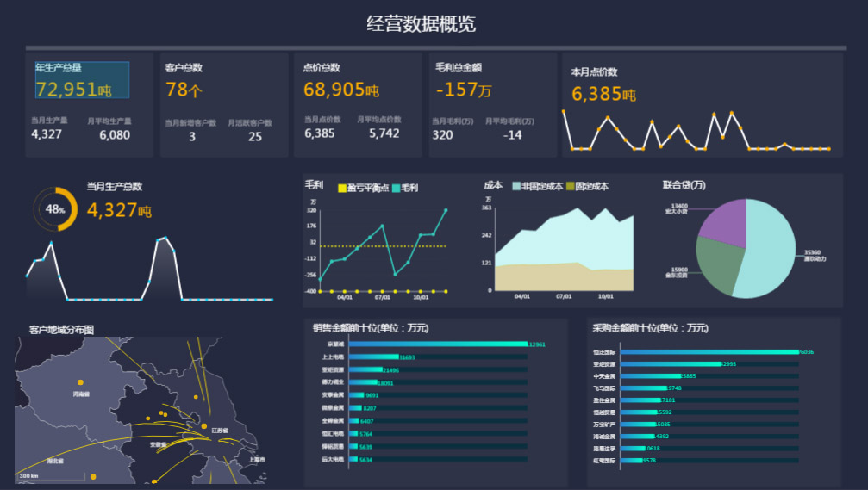This screenshot has width=868, height=490.
Task: Click the 安徽省 label on the map
Action: tap(158, 444)
